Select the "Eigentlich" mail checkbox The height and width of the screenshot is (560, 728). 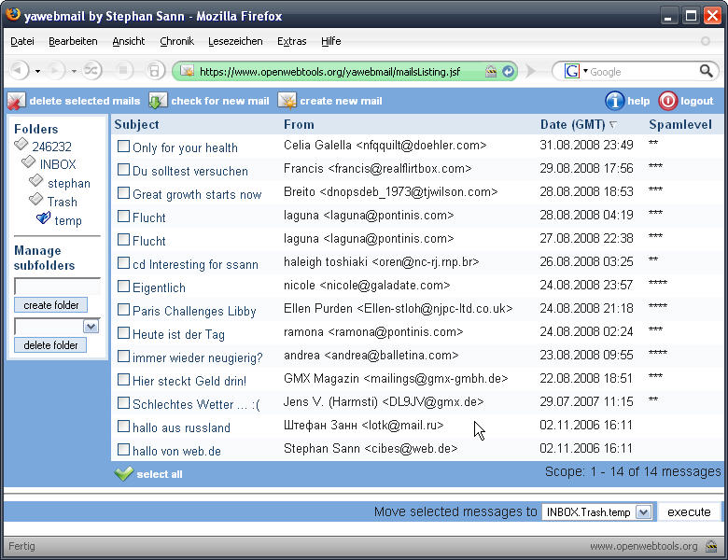pyautogui.click(x=123, y=286)
